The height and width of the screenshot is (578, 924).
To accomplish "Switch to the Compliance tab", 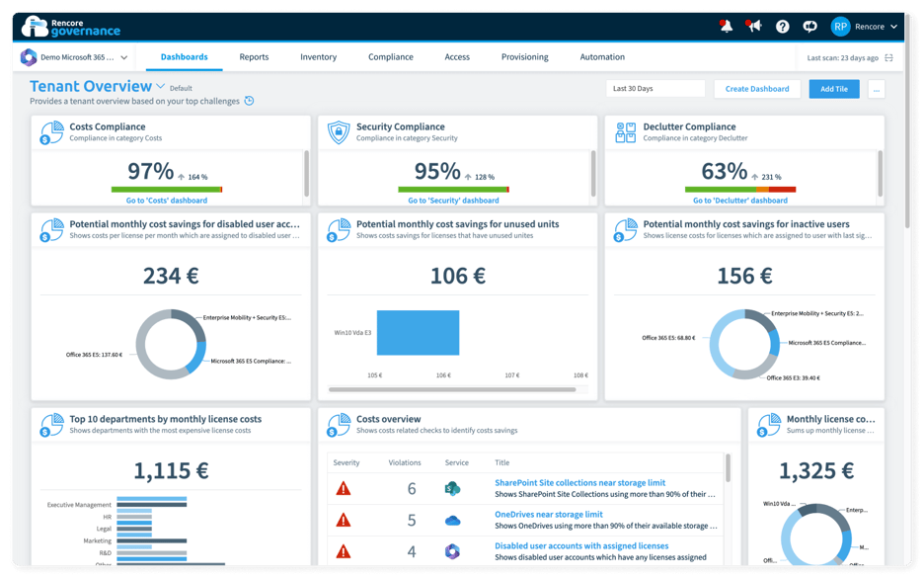I will pyautogui.click(x=391, y=57).
